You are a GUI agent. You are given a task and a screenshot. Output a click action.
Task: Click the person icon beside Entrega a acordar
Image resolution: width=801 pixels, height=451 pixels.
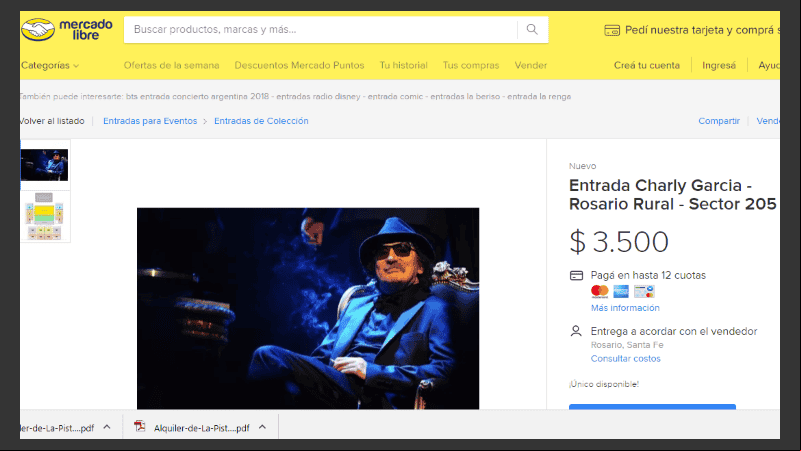[576, 331]
